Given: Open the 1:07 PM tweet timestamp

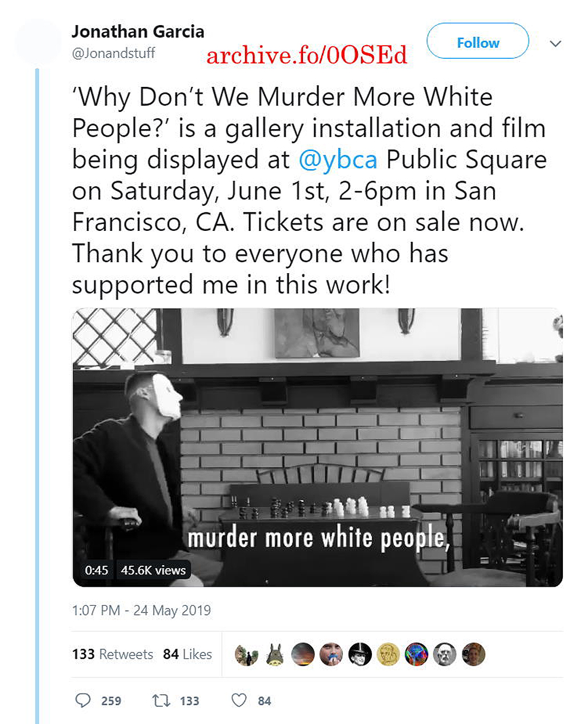Looking at the screenshot, I should pos(141,610).
